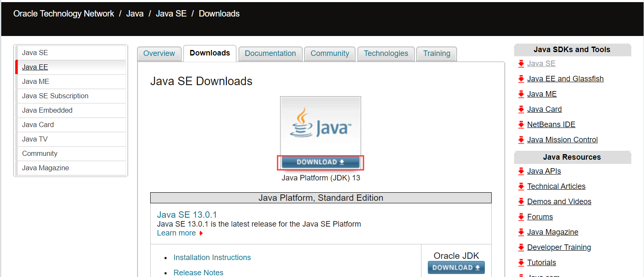Click Java Resources heading

point(572,157)
